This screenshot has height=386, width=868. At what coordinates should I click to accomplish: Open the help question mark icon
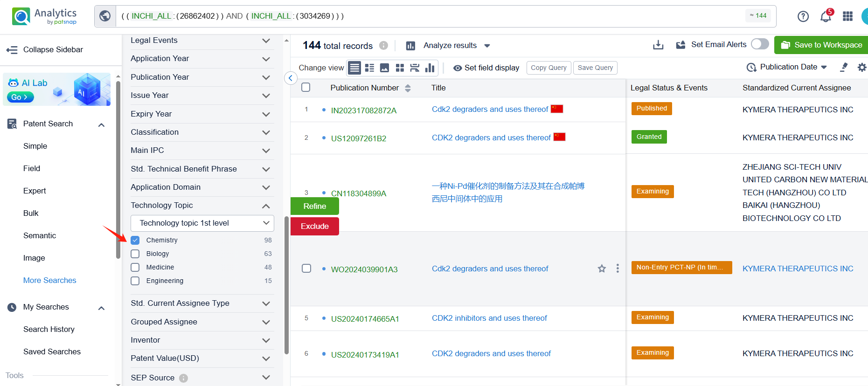(803, 16)
